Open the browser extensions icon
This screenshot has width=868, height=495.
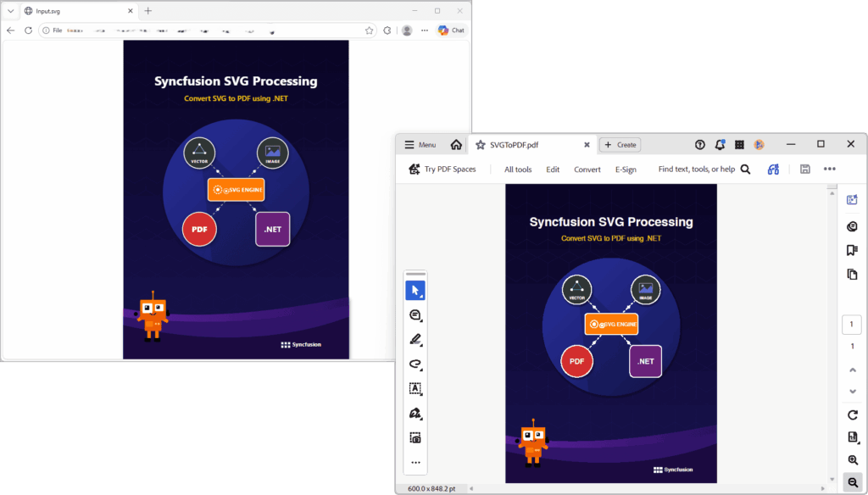pos(387,31)
